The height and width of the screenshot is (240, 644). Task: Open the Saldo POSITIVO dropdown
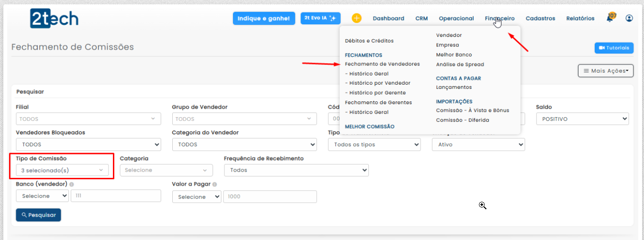(x=582, y=119)
